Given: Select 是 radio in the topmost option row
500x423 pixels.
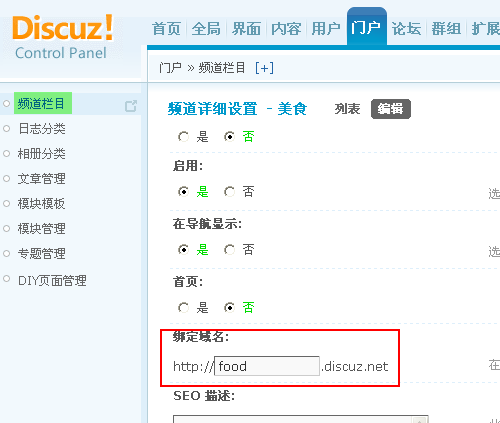Looking at the screenshot, I should 183,136.
